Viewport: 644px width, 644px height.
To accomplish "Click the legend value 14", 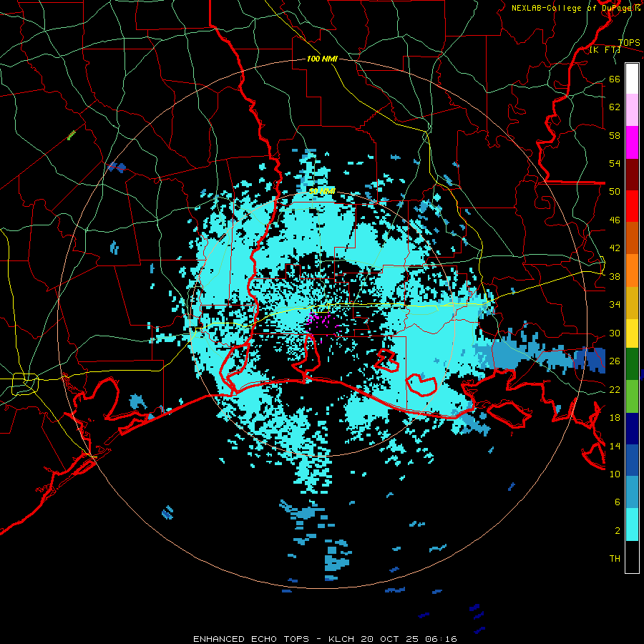I will tap(615, 446).
